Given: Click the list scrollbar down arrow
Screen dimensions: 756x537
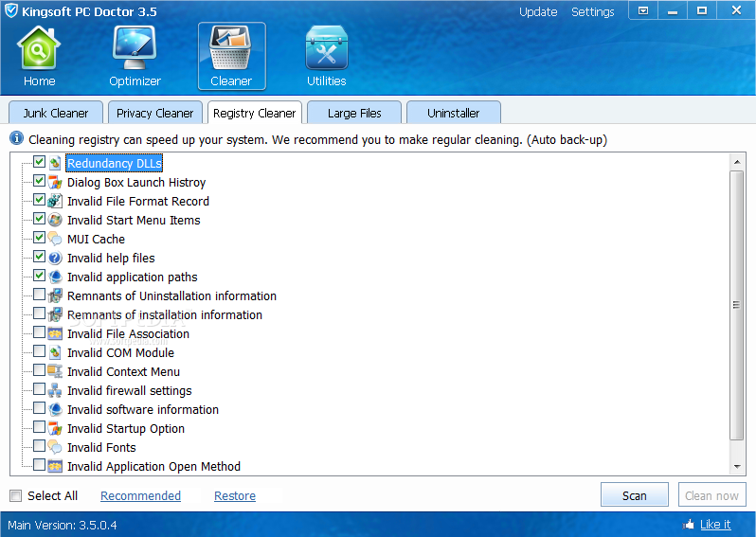Looking at the screenshot, I should click(737, 466).
